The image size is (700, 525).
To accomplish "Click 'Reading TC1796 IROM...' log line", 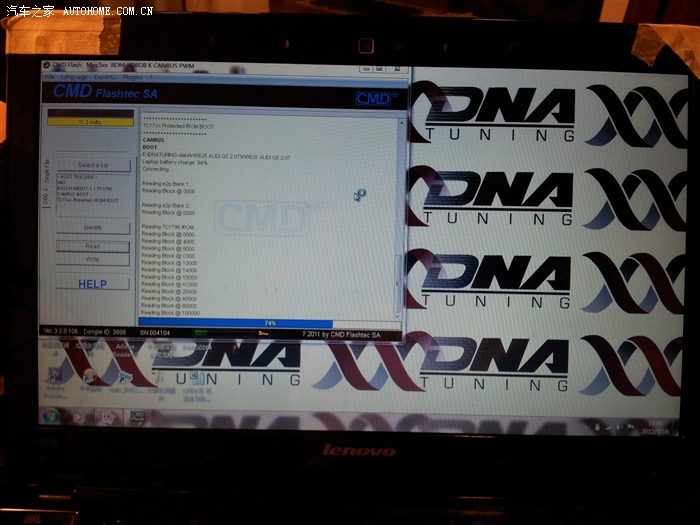I will [169, 227].
